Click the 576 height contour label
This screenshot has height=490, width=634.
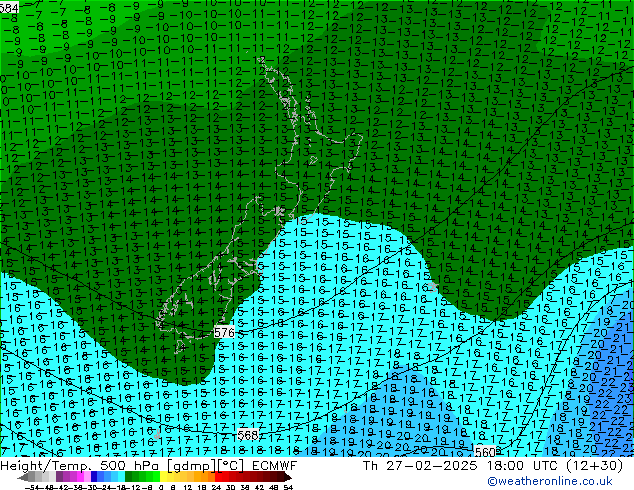pyautogui.click(x=224, y=332)
